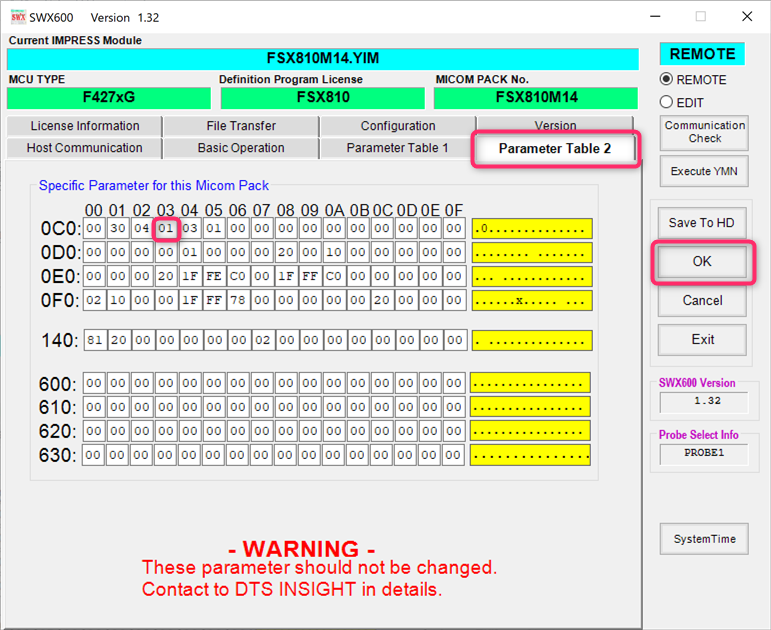771x630 pixels.
Task: Select last cell of row 630
Action: click(453, 455)
